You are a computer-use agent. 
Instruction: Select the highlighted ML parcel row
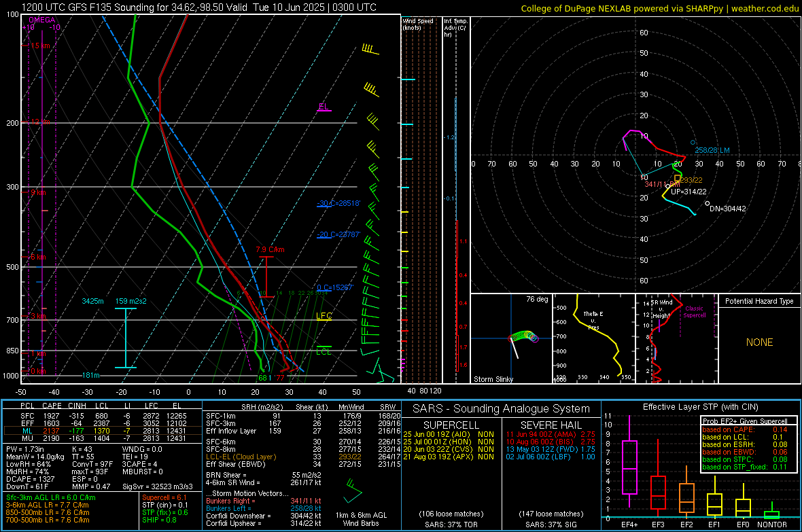[x=103, y=431]
